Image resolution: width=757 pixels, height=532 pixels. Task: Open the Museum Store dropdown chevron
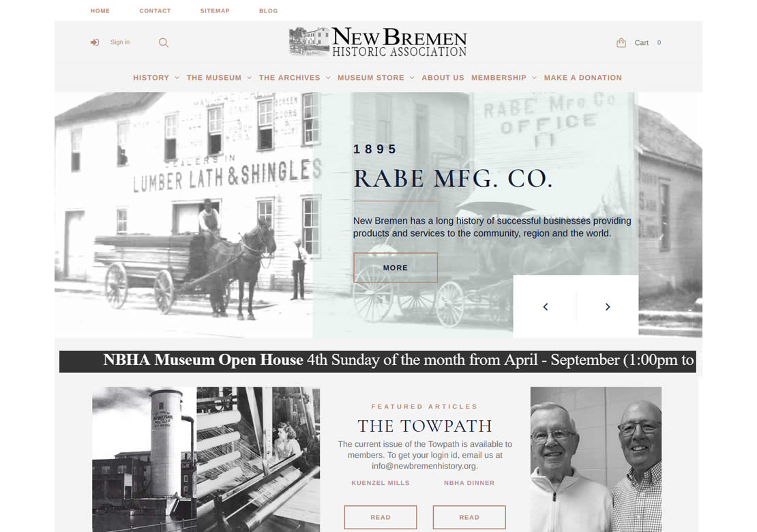point(412,78)
